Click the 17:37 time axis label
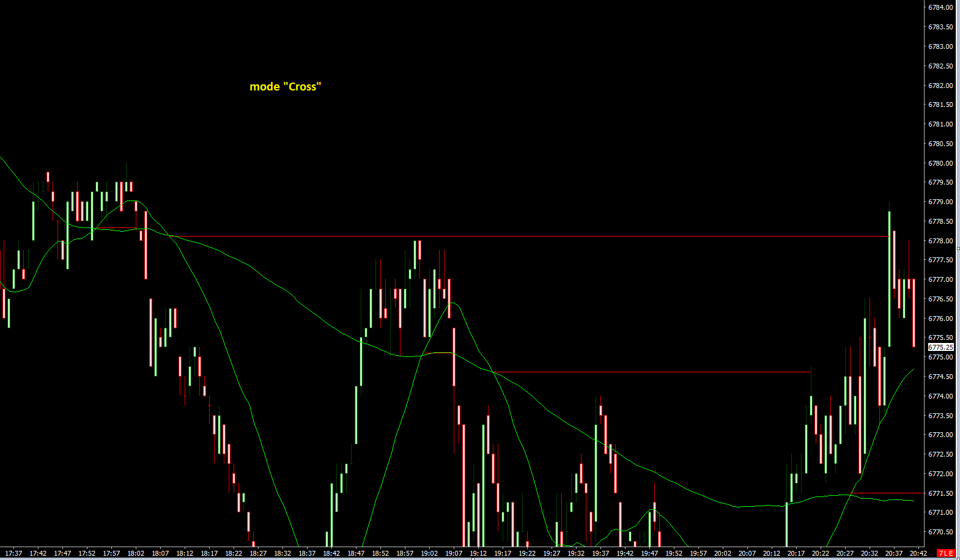 (x=13, y=553)
